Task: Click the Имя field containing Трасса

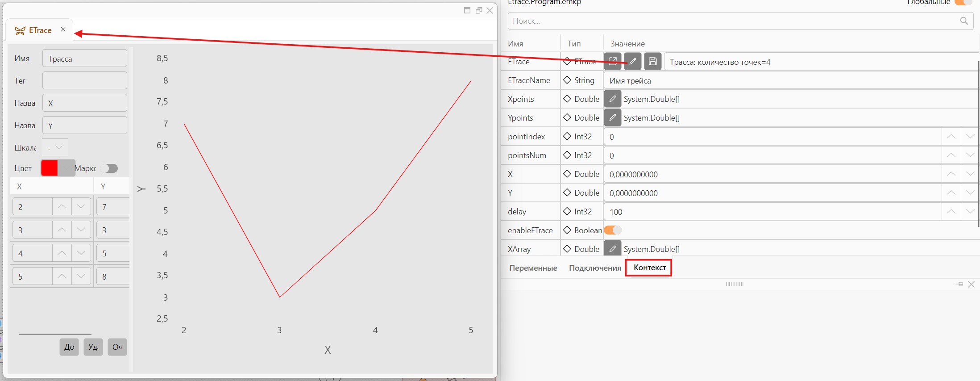Action: [x=85, y=59]
